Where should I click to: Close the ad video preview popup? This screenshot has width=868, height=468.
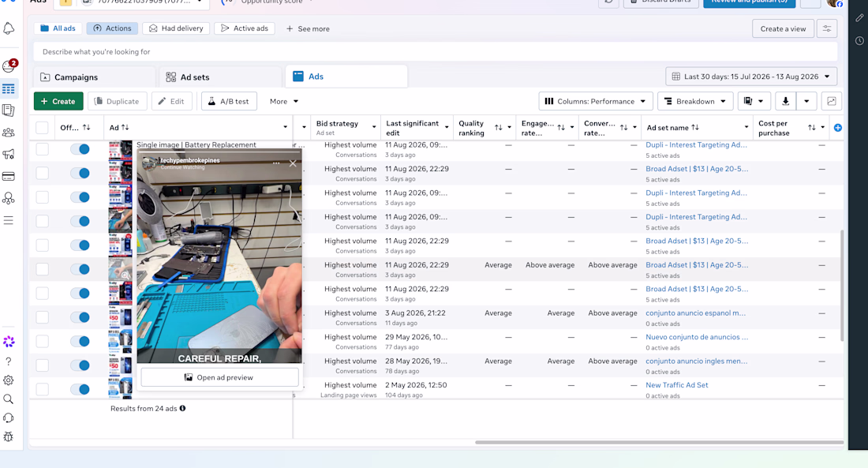pyautogui.click(x=293, y=163)
